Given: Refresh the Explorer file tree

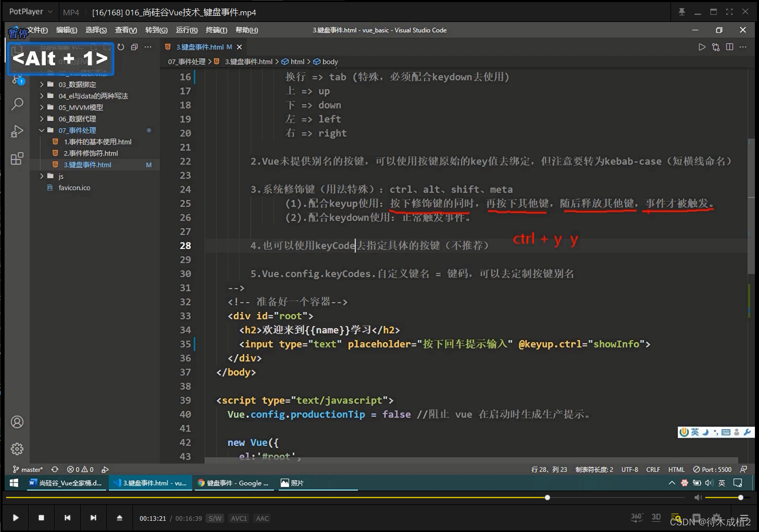Looking at the screenshot, I should point(121,47).
